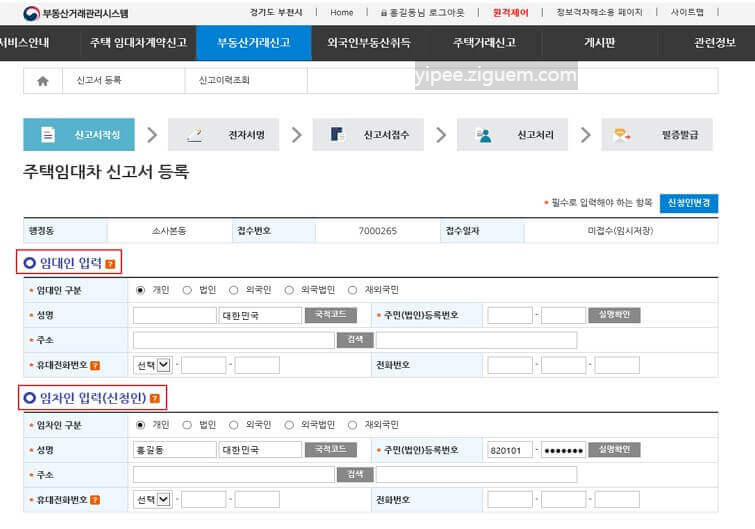Select 외국인 for 임대인 구분

pos(234,290)
